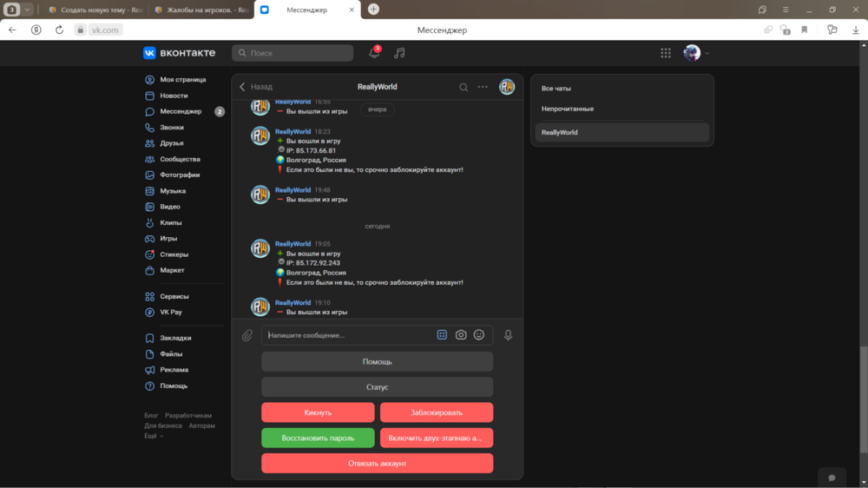Open the music player icon
The width and height of the screenshot is (868, 488).
tap(399, 53)
